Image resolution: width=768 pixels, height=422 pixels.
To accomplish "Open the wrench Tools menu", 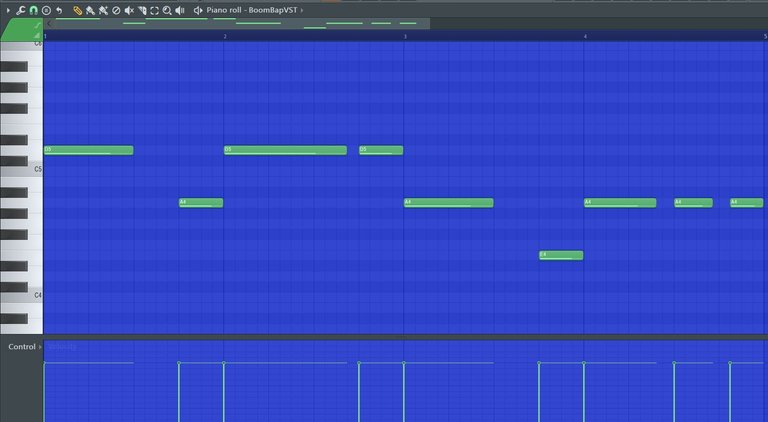I will coord(21,10).
